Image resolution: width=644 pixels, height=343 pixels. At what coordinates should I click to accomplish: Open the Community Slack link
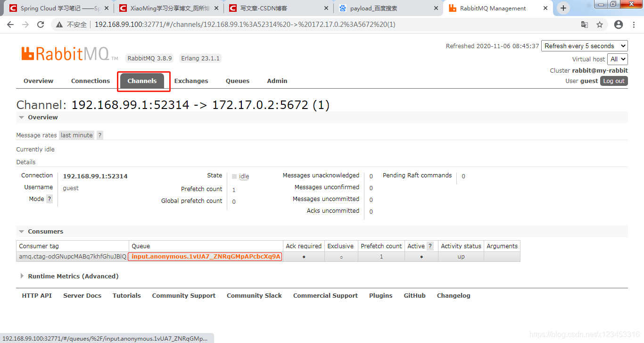254,295
